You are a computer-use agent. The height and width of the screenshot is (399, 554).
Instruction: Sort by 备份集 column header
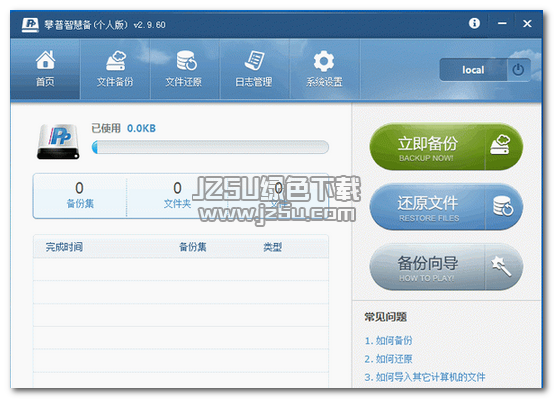point(193,247)
